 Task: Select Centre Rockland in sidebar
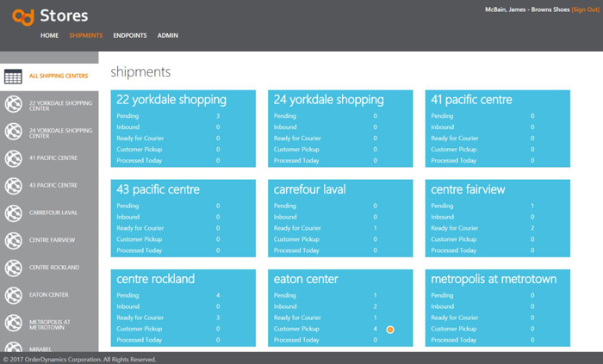click(49, 268)
